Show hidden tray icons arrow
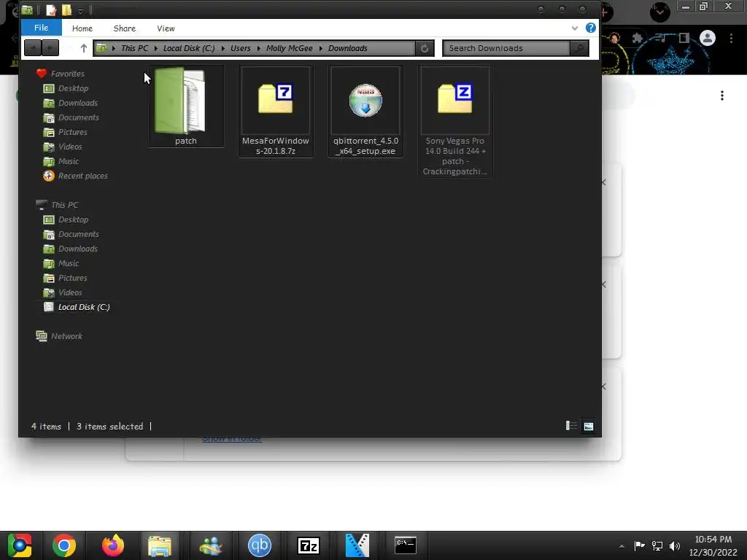Image resolution: width=747 pixels, height=560 pixels. click(622, 546)
